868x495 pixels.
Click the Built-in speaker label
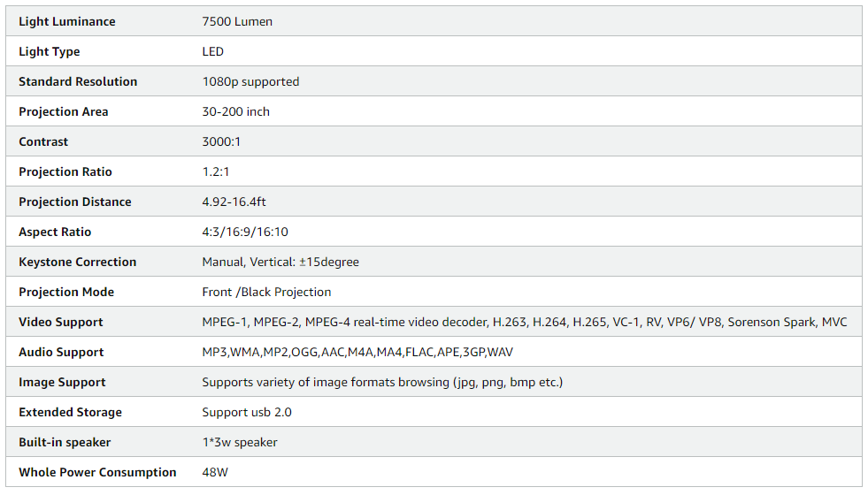[x=65, y=443]
